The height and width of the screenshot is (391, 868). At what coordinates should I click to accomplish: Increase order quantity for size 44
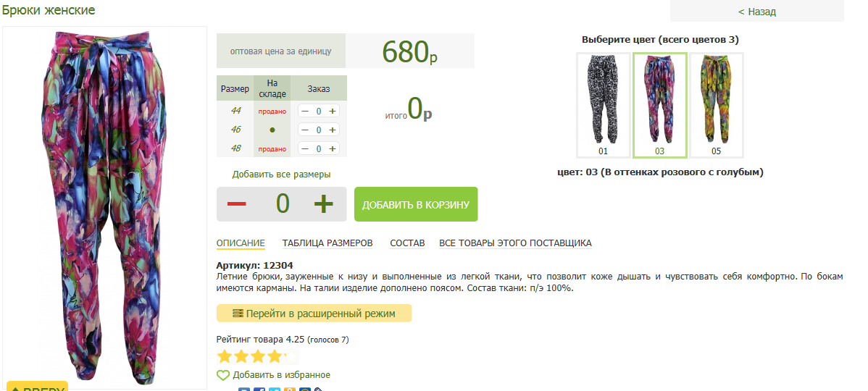pyautogui.click(x=332, y=112)
